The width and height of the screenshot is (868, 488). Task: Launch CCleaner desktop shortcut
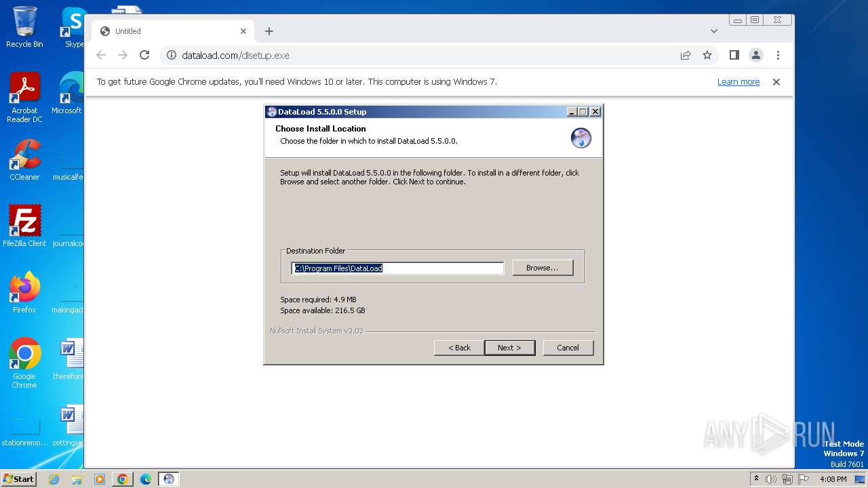coord(24,160)
